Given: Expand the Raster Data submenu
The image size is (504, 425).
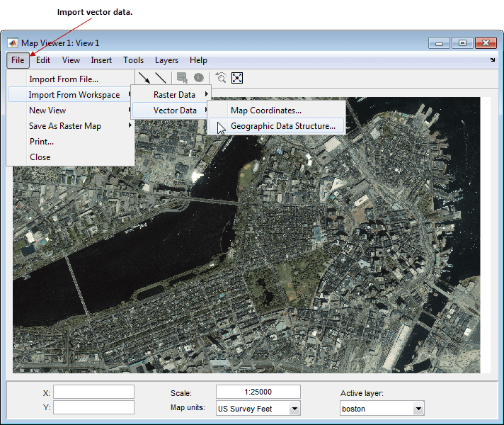Looking at the screenshot, I should coord(174,95).
